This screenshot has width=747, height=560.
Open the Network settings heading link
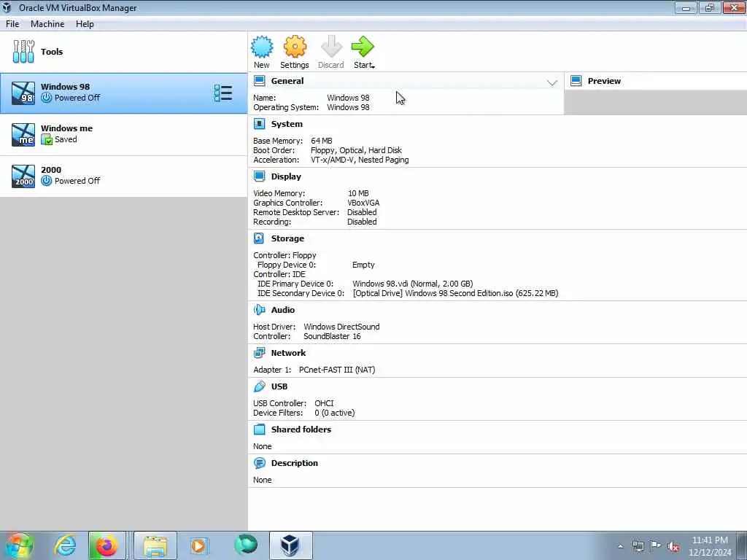point(288,353)
